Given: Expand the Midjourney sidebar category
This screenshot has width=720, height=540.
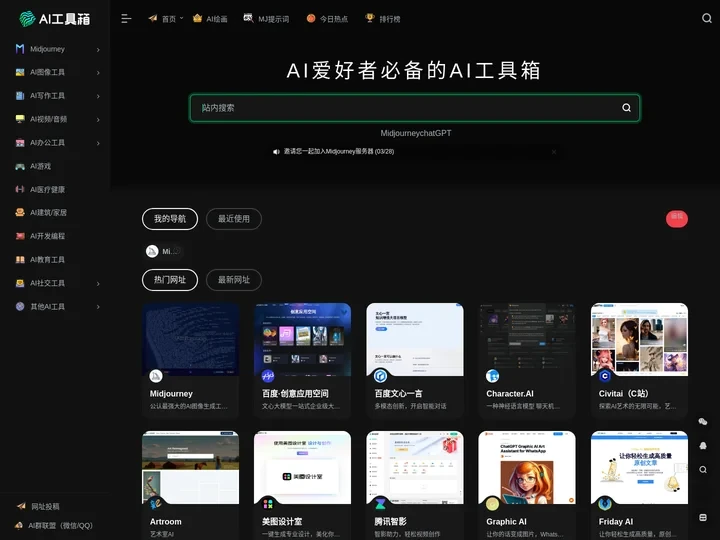Looking at the screenshot, I should click(98, 50).
